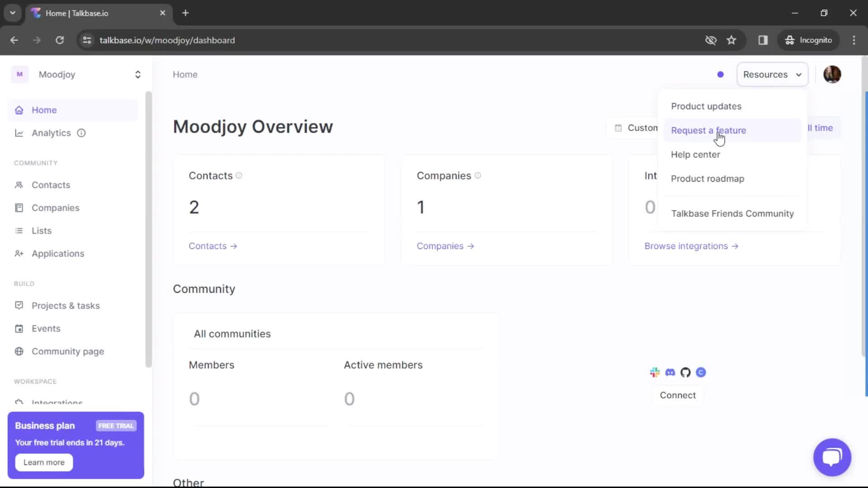
Task: Open the chat widget bubble
Action: tap(832, 457)
